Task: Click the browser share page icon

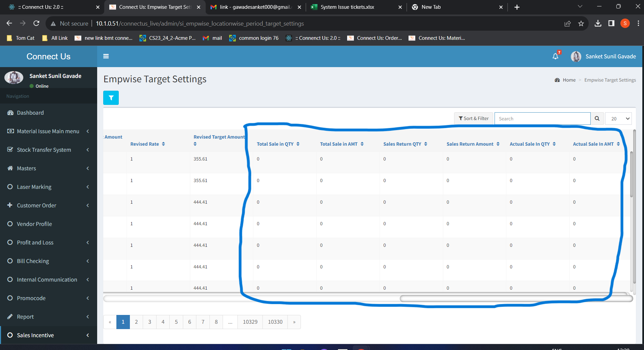Action: (x=567, y=23)
